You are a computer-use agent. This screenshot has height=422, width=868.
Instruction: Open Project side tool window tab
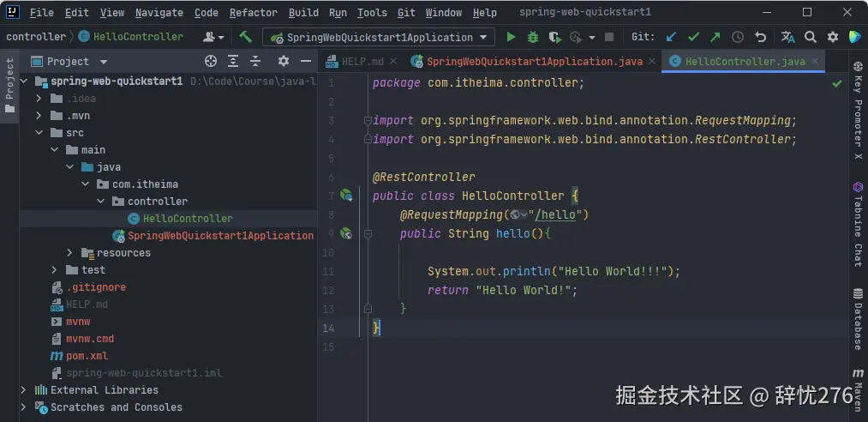(x=9, y=86)
